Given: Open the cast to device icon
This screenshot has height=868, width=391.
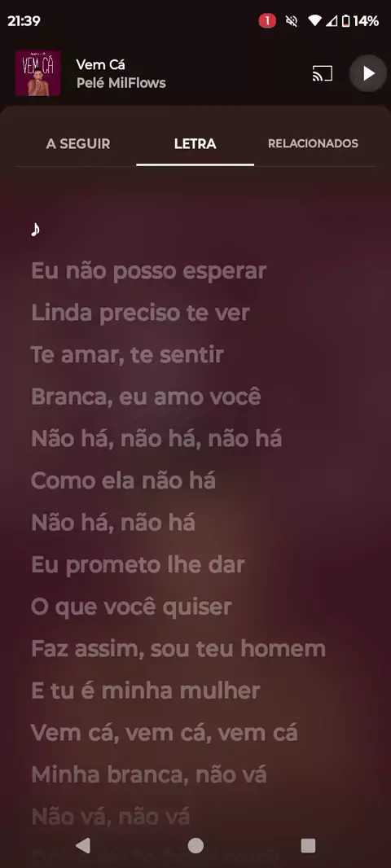Looking at the screenshot, I should (323, 73).
